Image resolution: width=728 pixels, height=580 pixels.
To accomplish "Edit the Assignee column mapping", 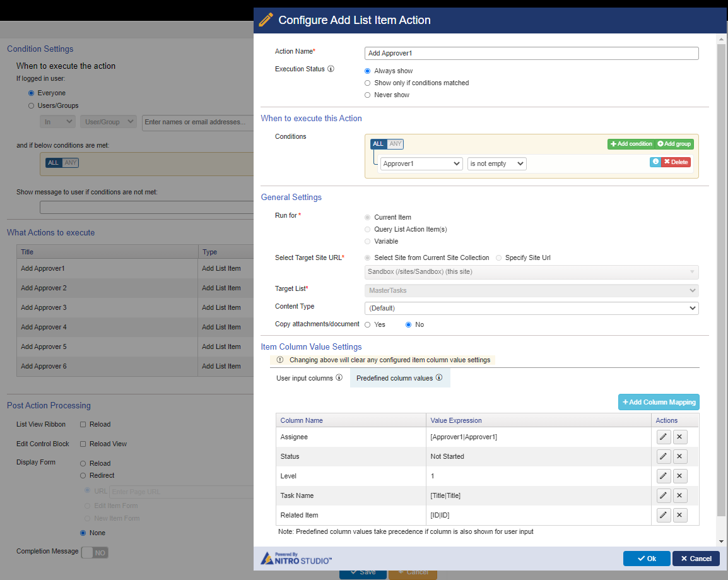I will pyautogui.click(x=664, y=437).
